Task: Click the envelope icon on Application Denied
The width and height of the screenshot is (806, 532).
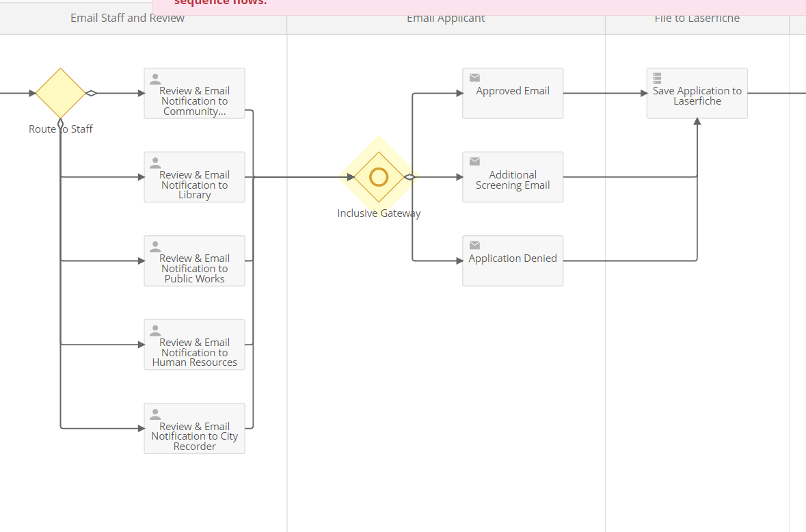Action: point(475,245)
